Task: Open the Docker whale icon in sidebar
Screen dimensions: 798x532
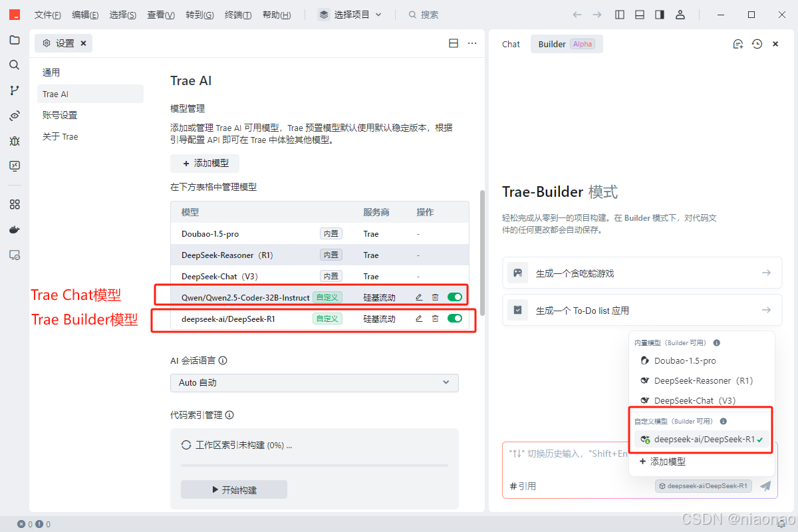Action: [15, 229]
